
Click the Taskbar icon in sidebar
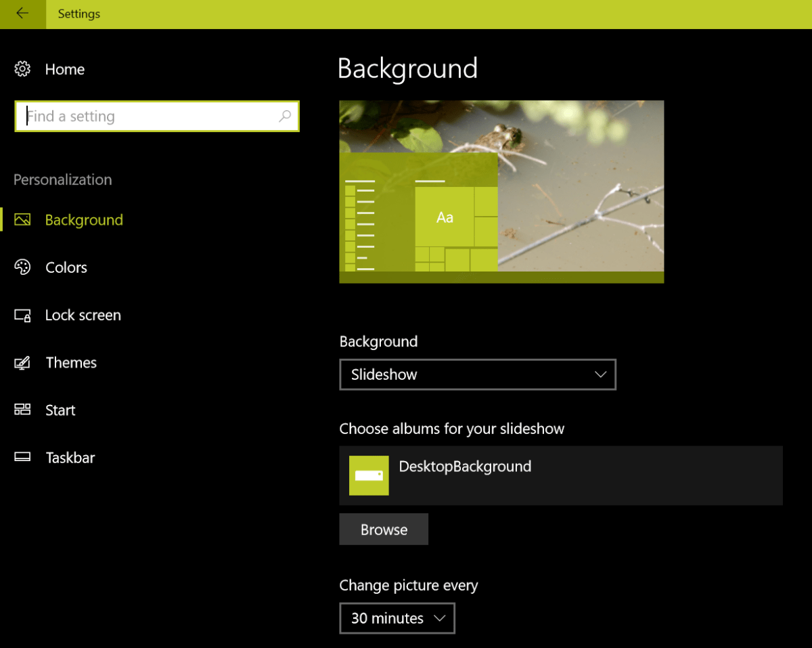click(x=22, y=457)
